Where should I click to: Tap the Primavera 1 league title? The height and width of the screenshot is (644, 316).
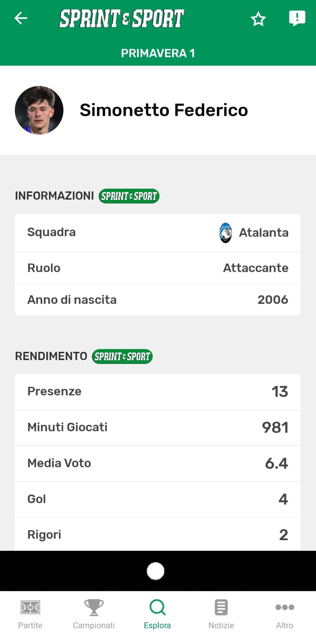click(x=158, y=53)
